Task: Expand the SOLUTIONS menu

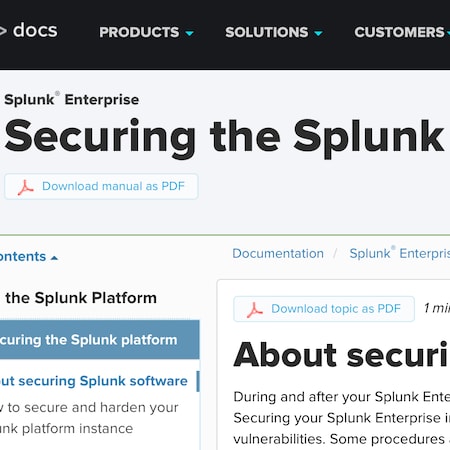Action: tap(274, 32)
